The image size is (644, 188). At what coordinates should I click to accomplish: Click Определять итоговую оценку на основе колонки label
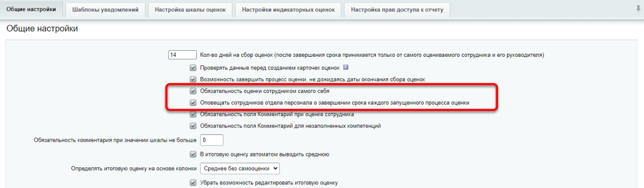coord(134,169)
